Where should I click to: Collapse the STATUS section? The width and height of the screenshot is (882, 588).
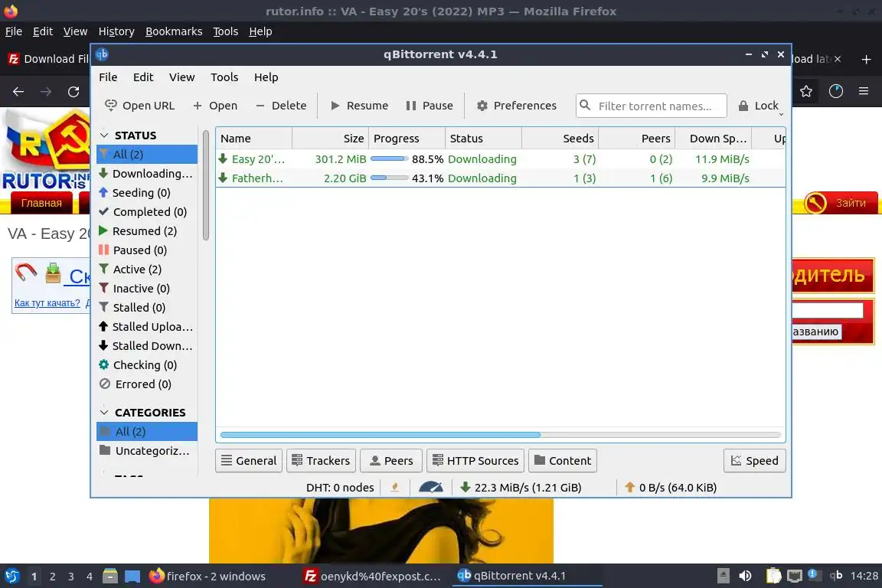(104, 135)
